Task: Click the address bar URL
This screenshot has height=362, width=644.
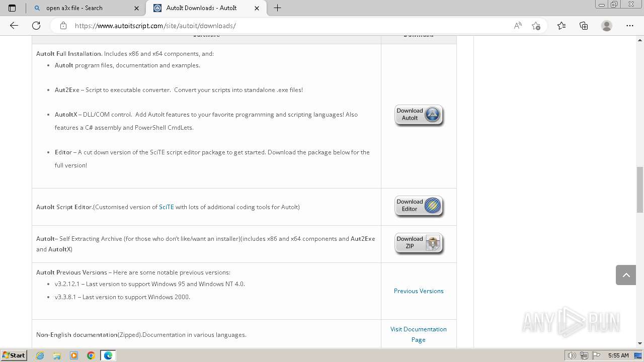Action: point(155,26)
